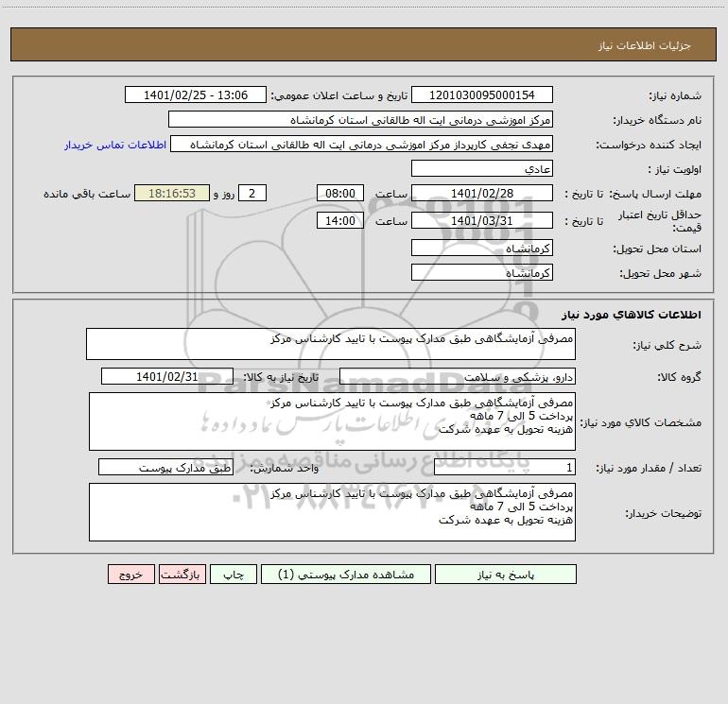Click the اطلاعات کالاهای مورد نیاز section heading
This screenshot has width=728, height=704.
[632, 315]
